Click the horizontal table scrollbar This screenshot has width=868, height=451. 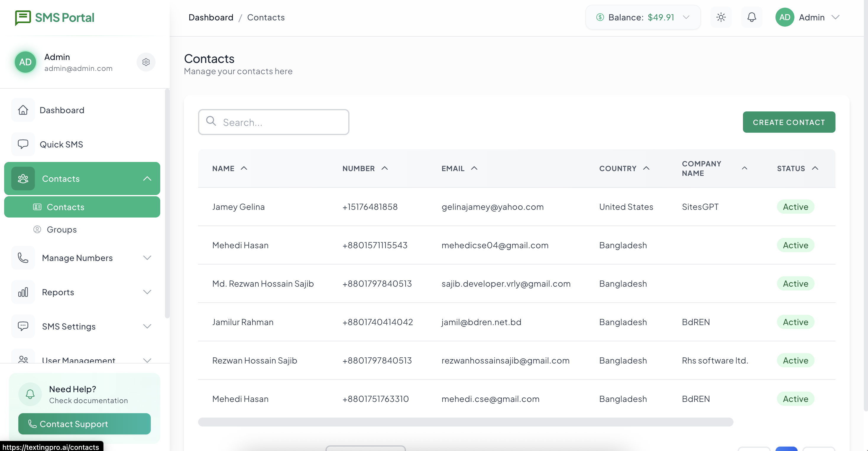(x=465, y=422)
